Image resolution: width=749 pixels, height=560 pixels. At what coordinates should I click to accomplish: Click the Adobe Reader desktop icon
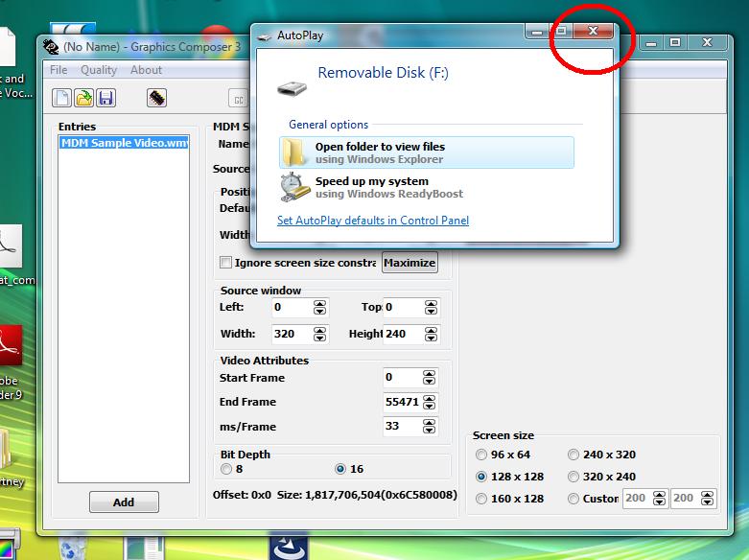click(x=11, y=345)
